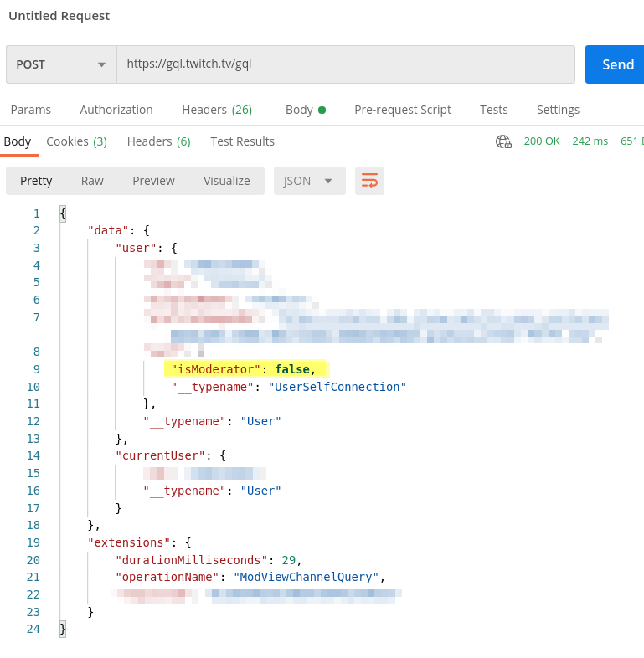644x658 pixels.
Task: Click the highlighted "isModerator" key
Action: [x=216, y=369]
